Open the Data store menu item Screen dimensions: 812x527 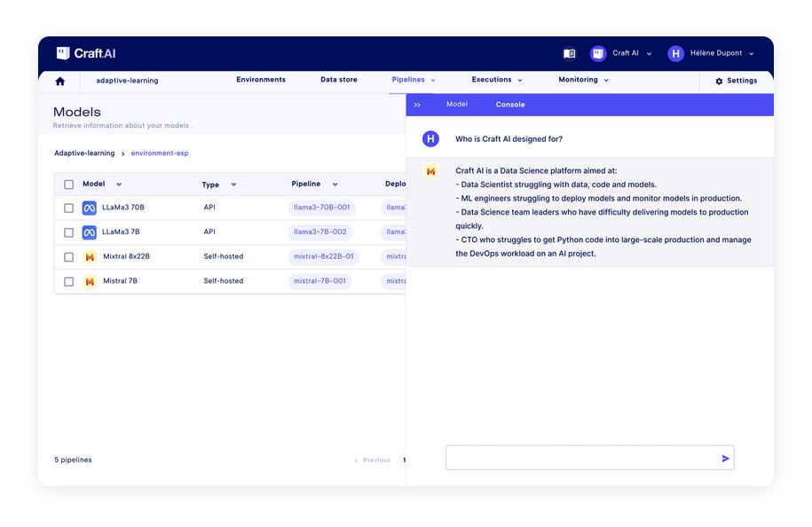coord(339,80)
